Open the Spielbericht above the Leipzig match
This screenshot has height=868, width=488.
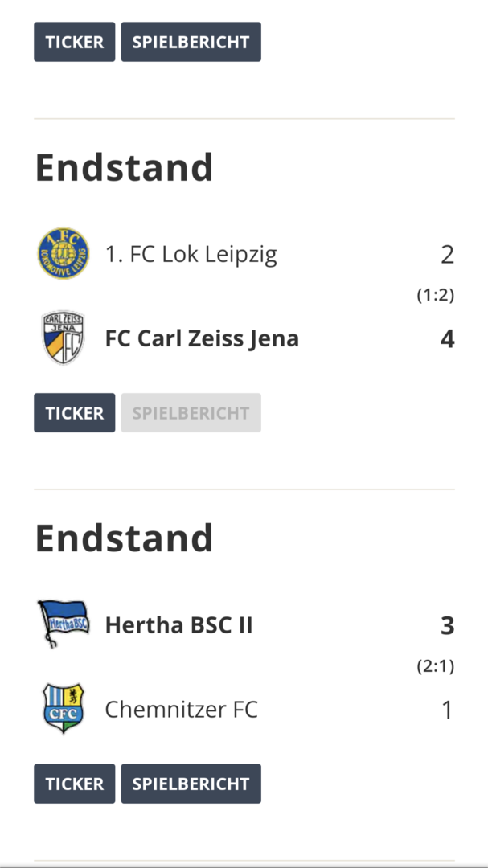coord(191,42)
